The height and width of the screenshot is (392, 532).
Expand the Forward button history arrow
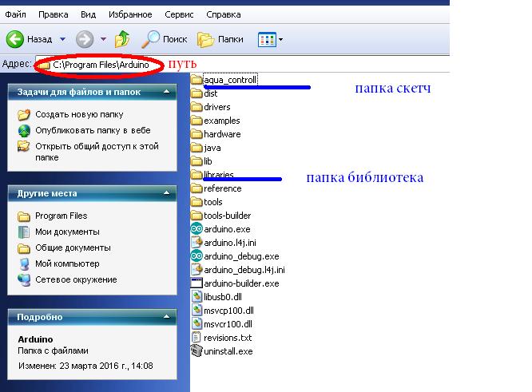tap(103, 38)
